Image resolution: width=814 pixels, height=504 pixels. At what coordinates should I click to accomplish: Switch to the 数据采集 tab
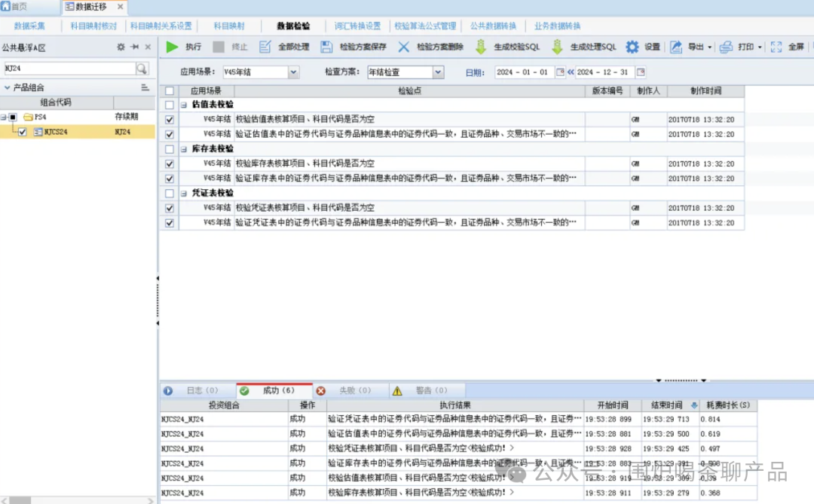click(x=29, y=26)
